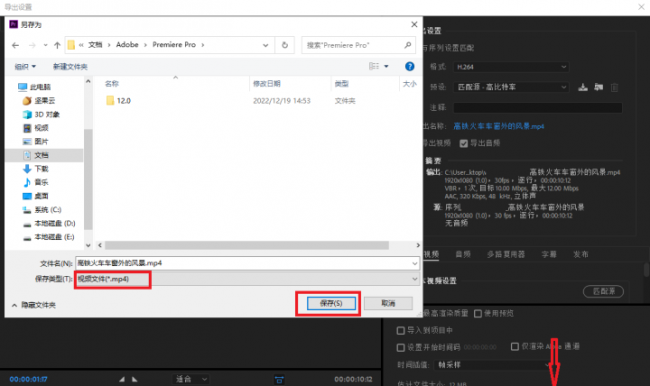
Task: Open the 音乐 folder in sidebar
Action: click(x=36, y=182)
